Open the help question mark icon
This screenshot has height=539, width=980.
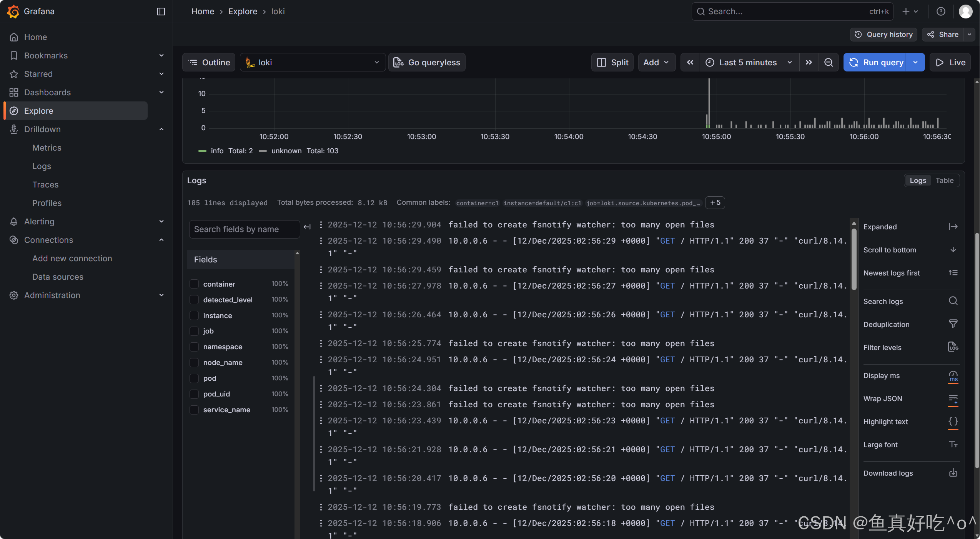coord(941,12)
